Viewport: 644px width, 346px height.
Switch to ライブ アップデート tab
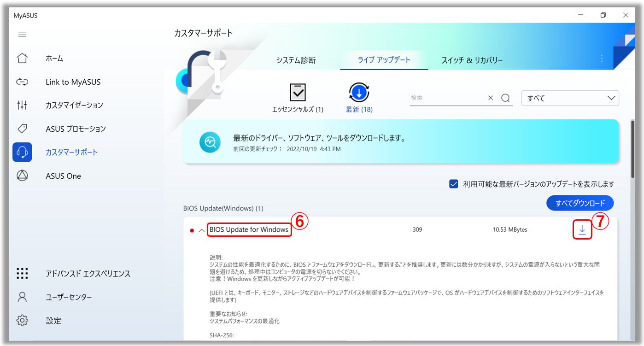(x=384, y=60)
